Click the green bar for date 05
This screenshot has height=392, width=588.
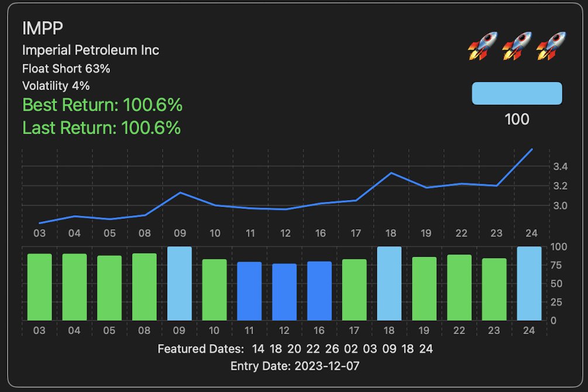[109, 288]
